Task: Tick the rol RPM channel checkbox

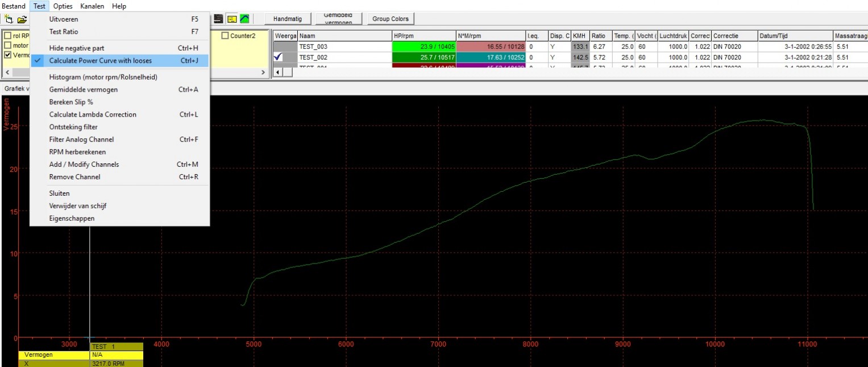Action: coord(7,36)
